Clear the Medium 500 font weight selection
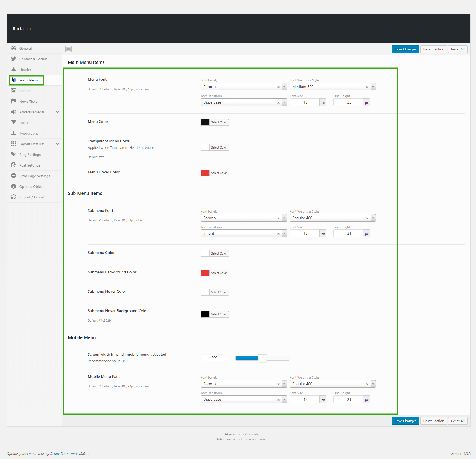Viewport: 476px width, 459px height. click(367, 87)
